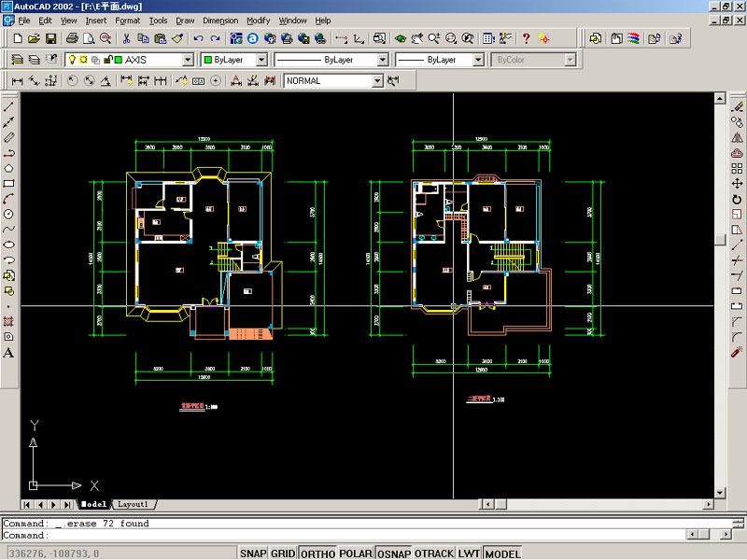
Task: Save the drawing with the floppy icon
Action: point(50,38)
